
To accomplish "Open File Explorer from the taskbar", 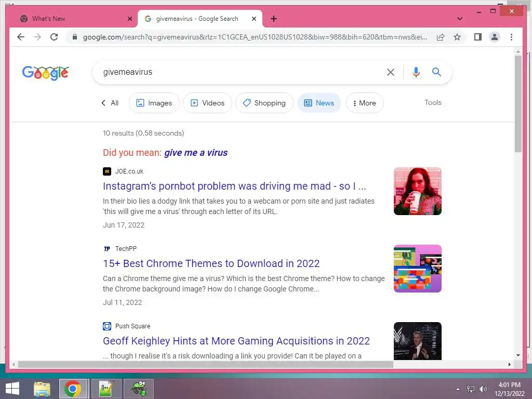I will (42, 389).
